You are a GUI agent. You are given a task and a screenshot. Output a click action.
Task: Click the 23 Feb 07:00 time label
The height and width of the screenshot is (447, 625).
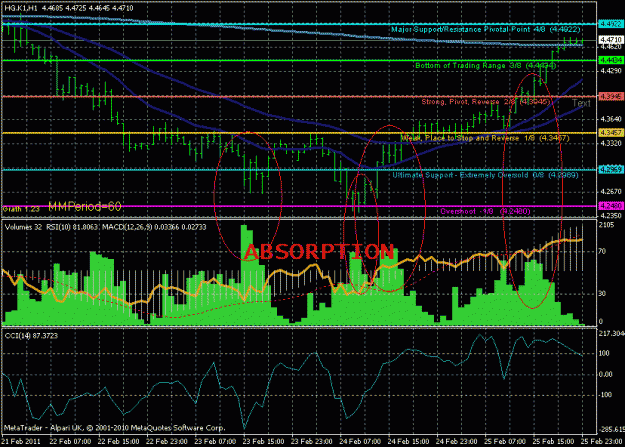[215, 441]
